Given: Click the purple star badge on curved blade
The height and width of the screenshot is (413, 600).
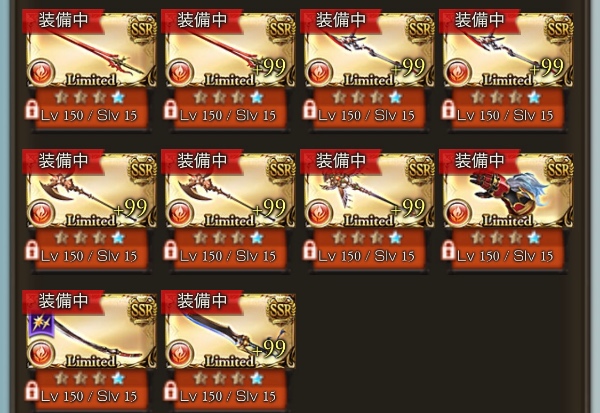Looking at the screenshot, I should point(41,325).
